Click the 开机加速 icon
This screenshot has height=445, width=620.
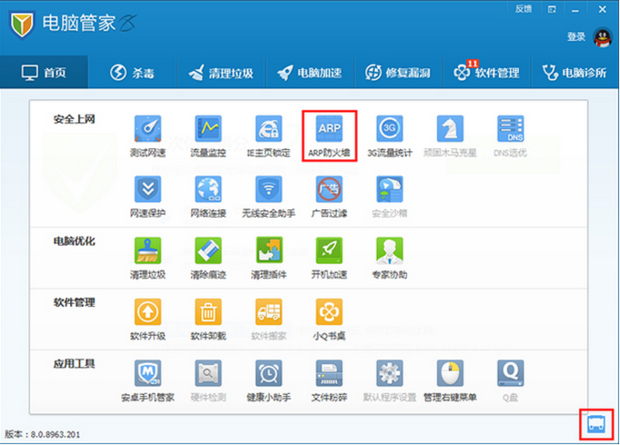329,254
